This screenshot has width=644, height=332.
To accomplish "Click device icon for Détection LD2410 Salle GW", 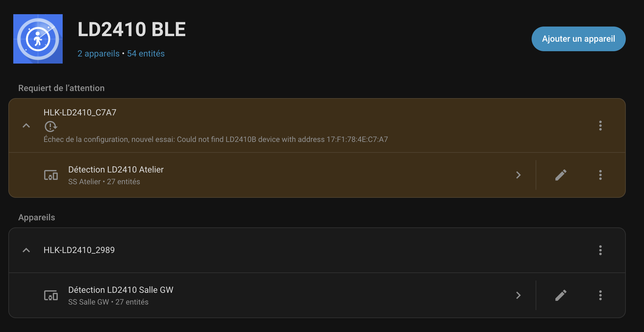I will [51, 296].
